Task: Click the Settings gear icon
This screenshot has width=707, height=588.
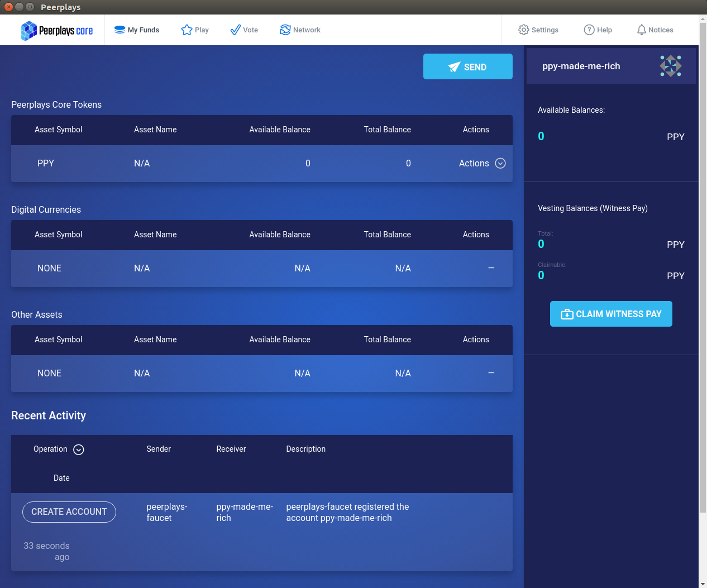Action: [523, 30]
